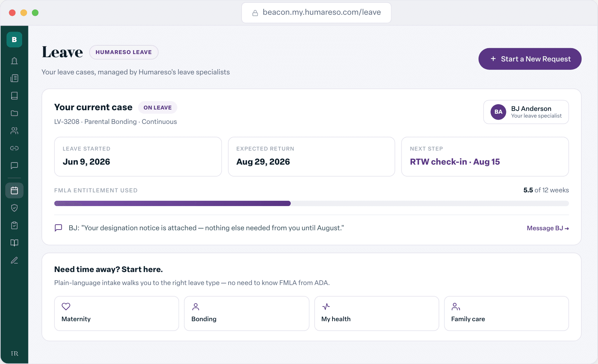Click the two-people icon on Family care card

(x=456, y=307)
